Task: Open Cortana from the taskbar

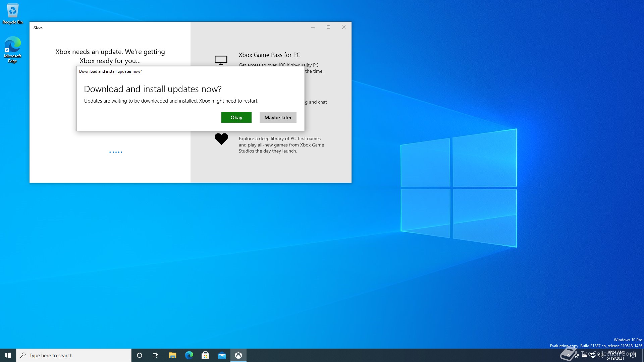Action: click(x=140, y=355)
